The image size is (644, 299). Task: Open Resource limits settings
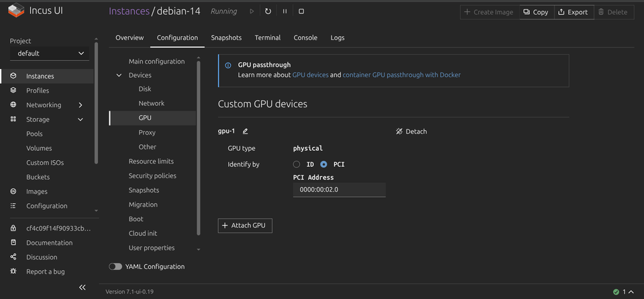[151, 162]
